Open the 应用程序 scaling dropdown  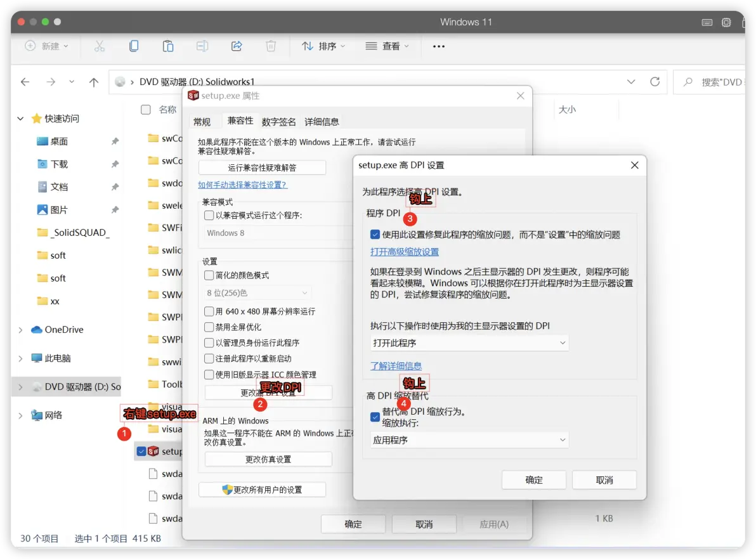coord(469,440)
